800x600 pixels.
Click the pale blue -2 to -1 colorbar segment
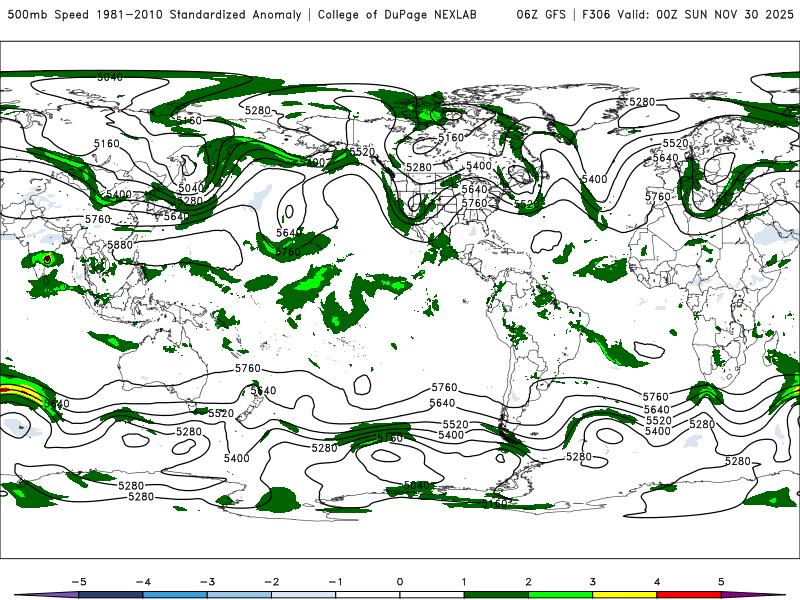click(x=304, y=595)
